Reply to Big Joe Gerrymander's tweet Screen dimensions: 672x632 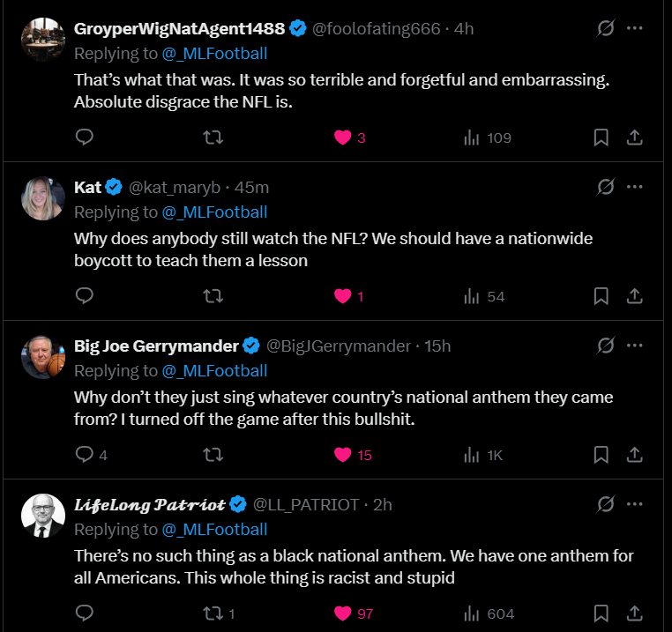point(85,455)
